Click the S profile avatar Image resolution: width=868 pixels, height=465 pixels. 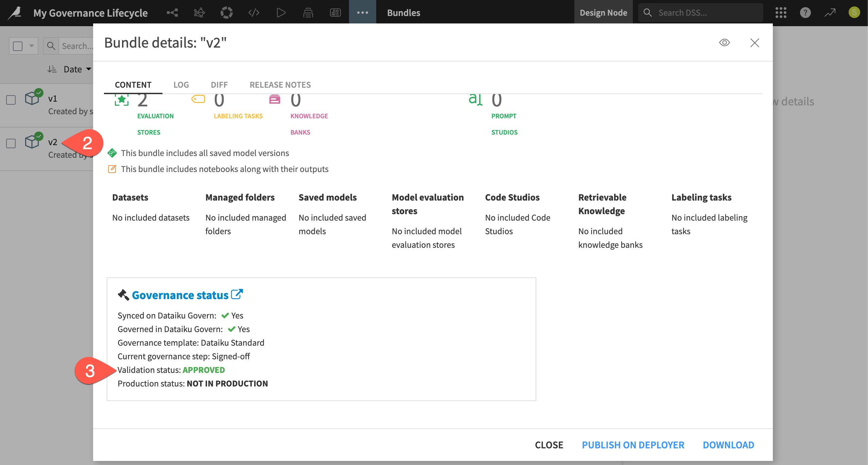855,12
